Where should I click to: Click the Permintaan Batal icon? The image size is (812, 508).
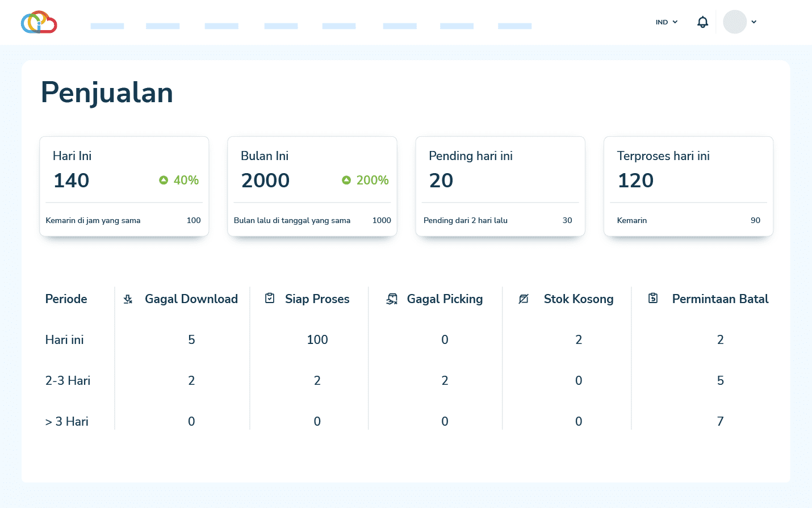(x=653, y=299)
